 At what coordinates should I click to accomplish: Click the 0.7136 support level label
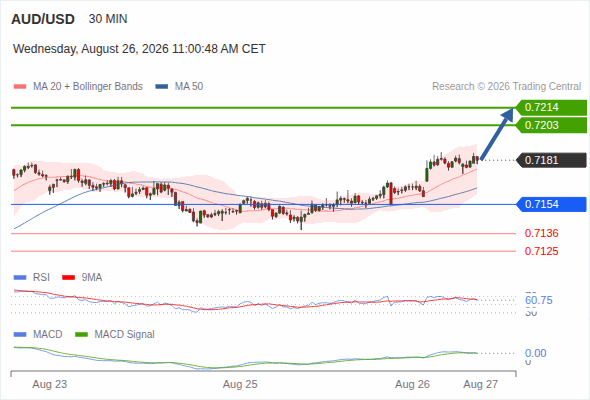[x=541, y=233]
